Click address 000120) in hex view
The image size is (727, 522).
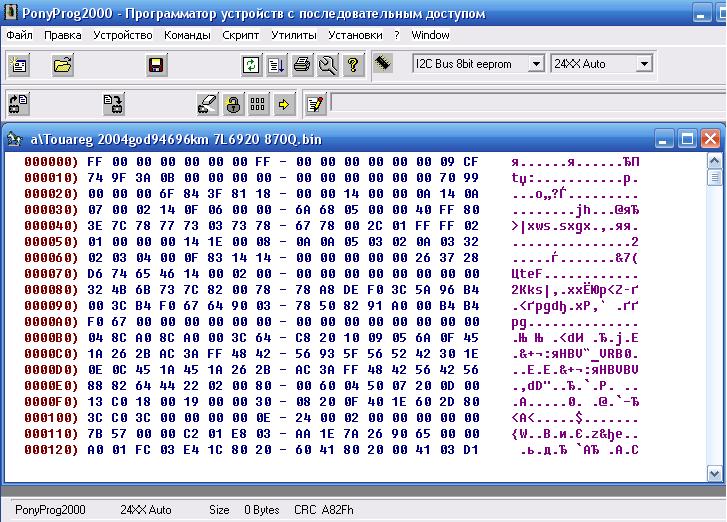click(51, 450)
